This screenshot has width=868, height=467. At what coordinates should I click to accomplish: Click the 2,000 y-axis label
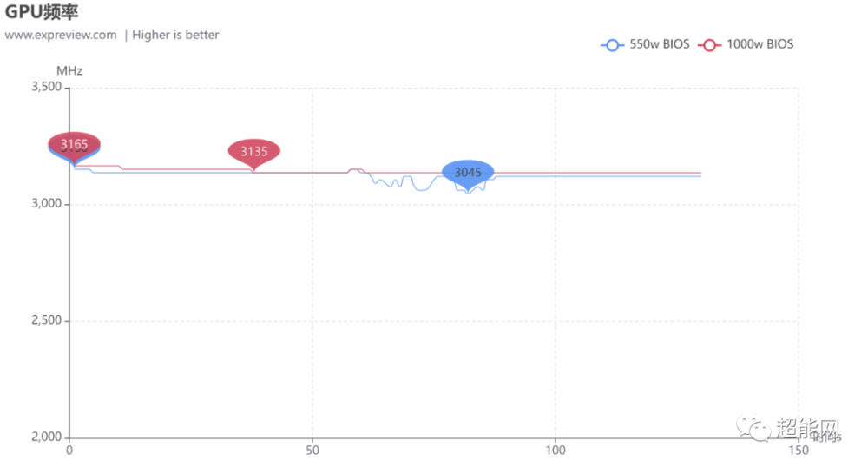coord(45,437)
